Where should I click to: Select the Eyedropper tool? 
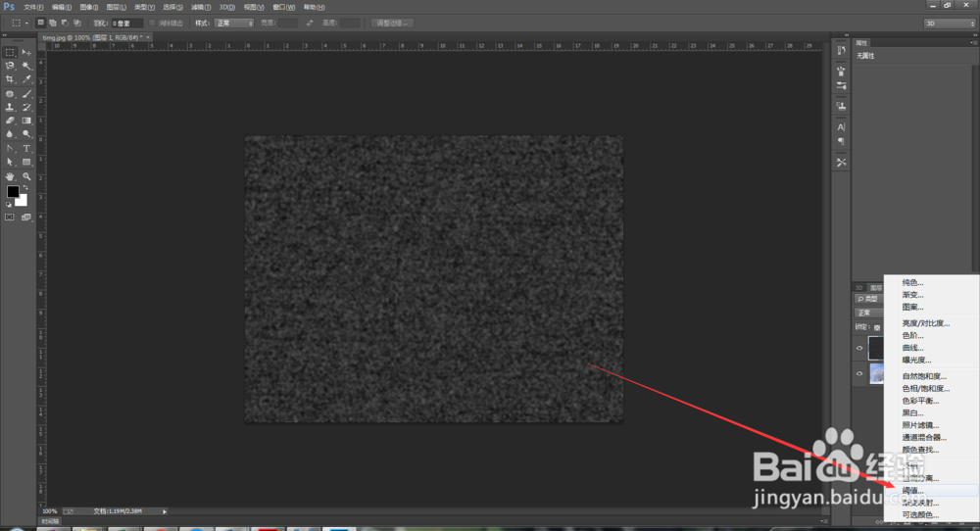pos(26,79)
